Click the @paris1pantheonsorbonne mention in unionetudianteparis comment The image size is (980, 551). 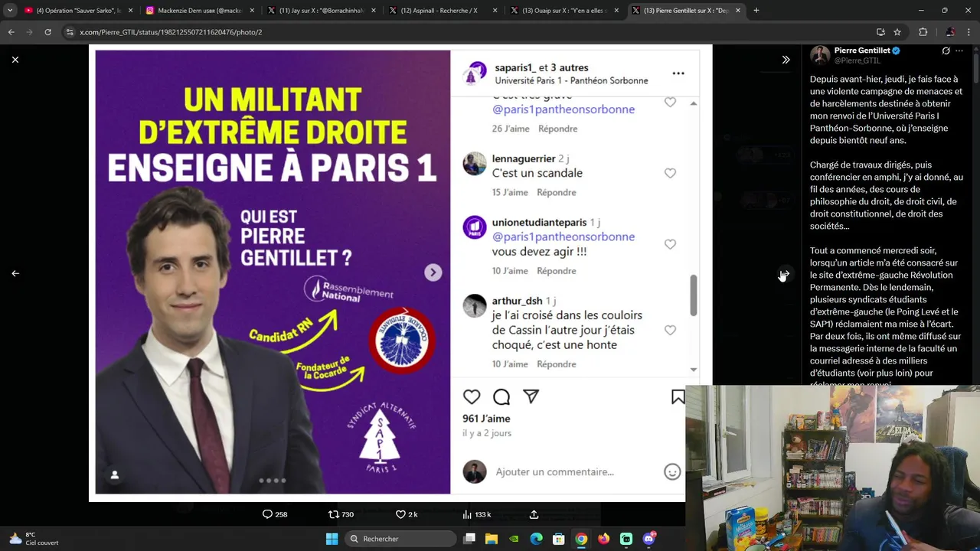(563, 236)
